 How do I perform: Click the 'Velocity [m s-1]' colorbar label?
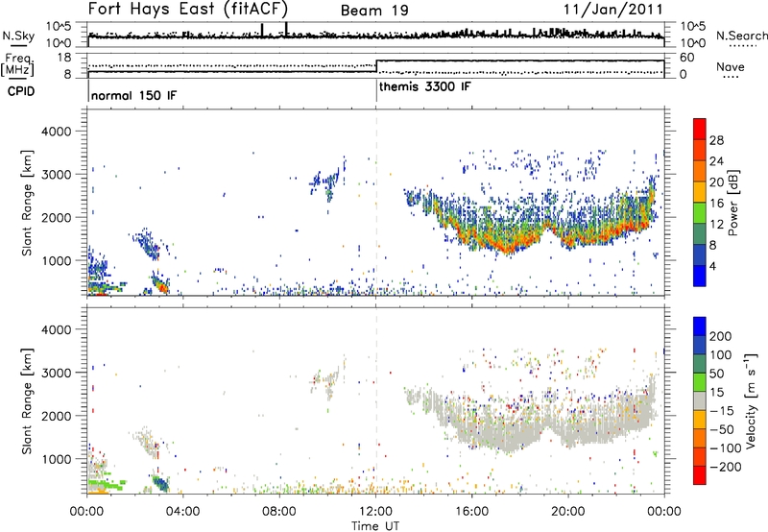tap(752, 400)
